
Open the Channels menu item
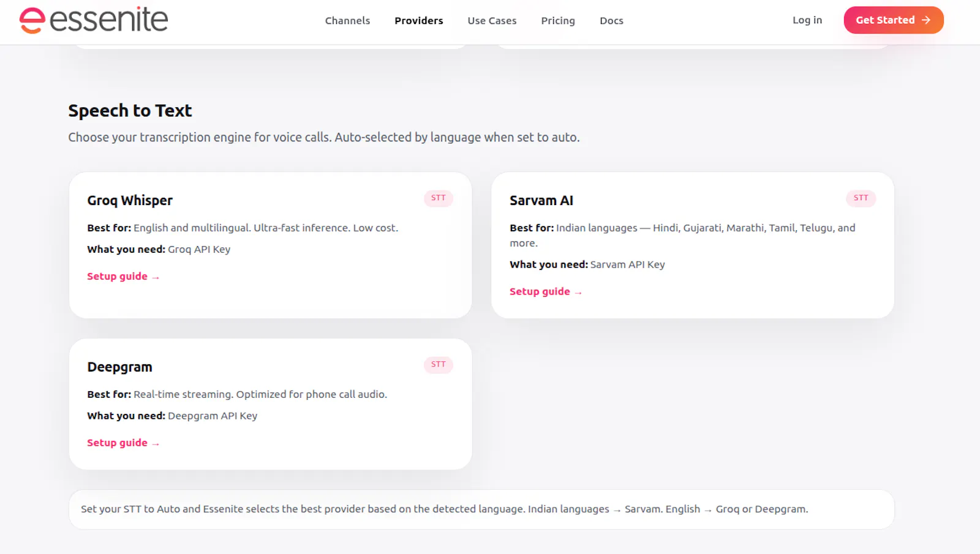coord(347,21)
